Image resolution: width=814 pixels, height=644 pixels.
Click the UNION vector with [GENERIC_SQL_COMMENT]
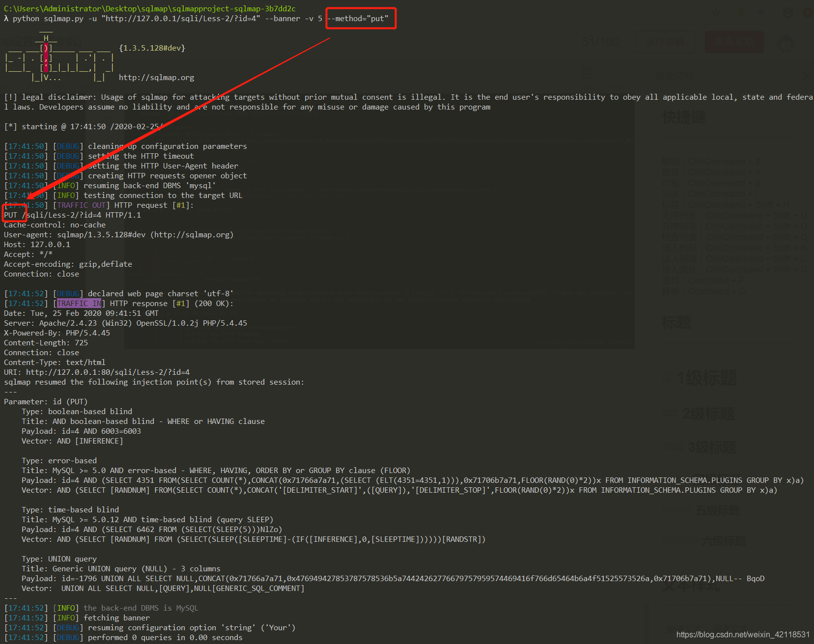click(x=163, y=588)
